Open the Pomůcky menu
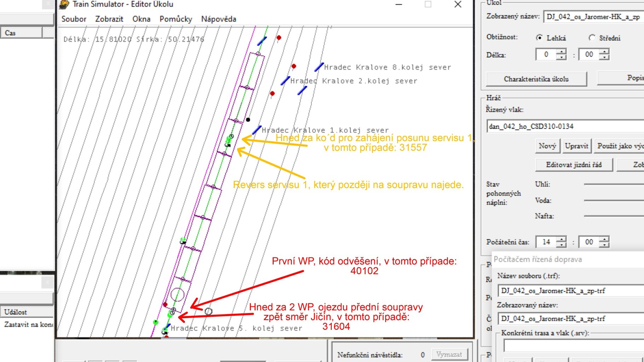 (x=175, y=19)
